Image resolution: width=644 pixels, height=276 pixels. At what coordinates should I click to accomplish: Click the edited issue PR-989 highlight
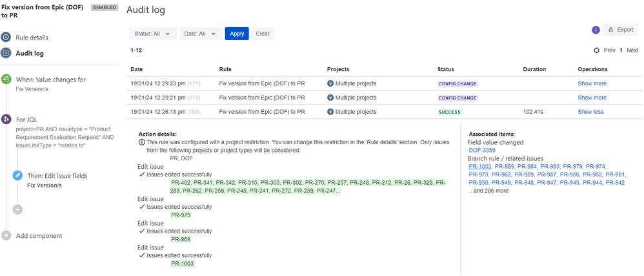click(181, 239)
